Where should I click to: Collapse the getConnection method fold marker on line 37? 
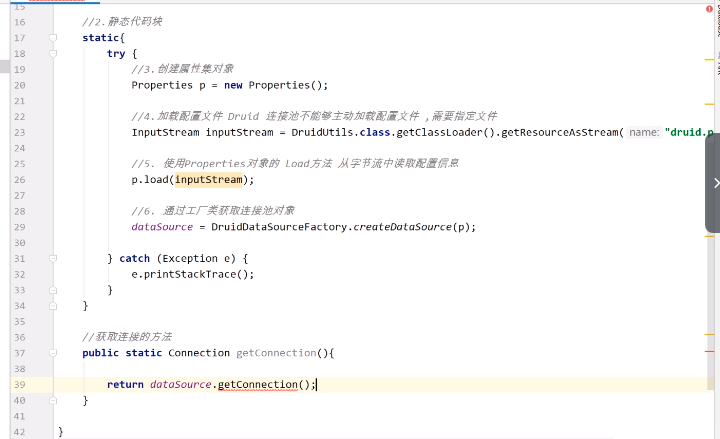pyautogui.click(x=53, y=353)
